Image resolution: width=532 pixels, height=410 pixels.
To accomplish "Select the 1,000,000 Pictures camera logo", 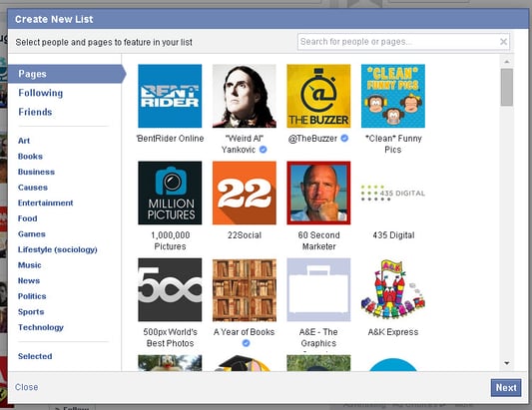I will point(170,193).
